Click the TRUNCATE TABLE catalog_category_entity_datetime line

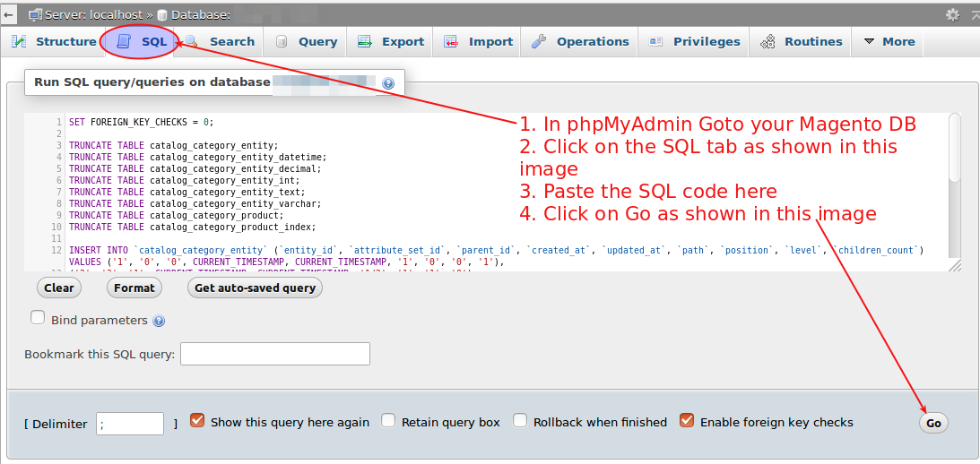(197, 157)
